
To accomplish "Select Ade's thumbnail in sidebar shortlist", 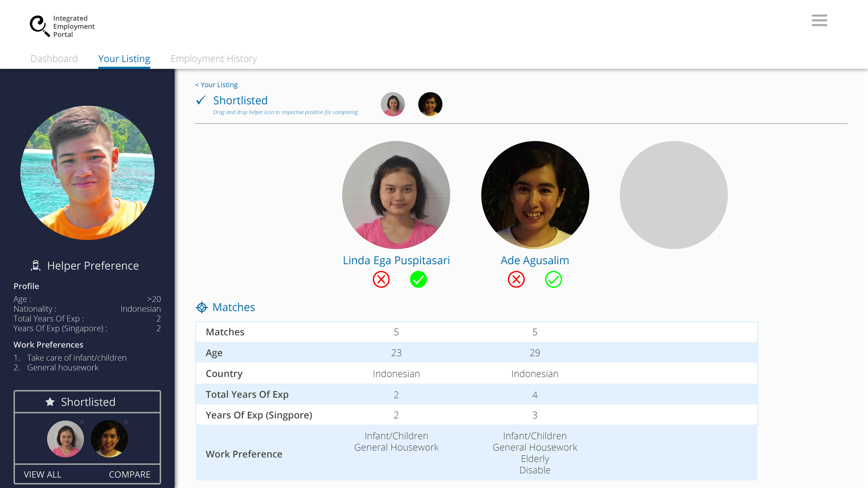I will coord(109,439).
